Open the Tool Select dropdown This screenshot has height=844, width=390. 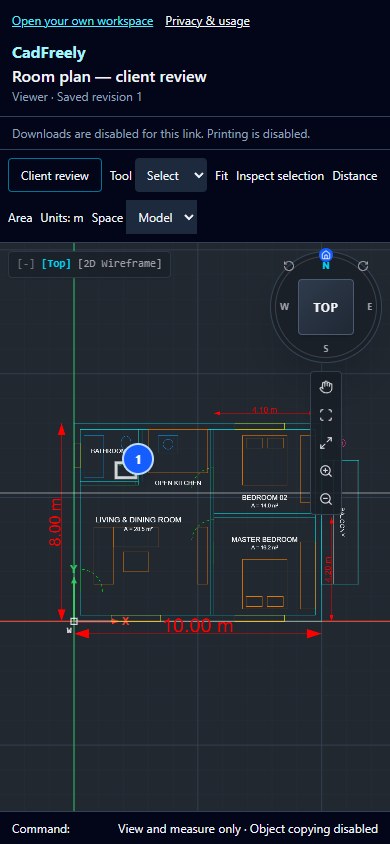point(171,175)
